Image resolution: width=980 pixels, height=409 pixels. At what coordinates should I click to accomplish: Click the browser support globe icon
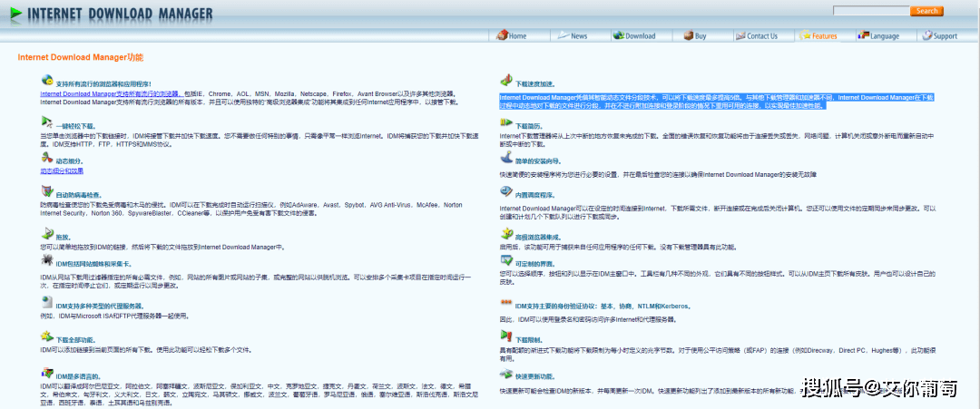pos(46,81)
